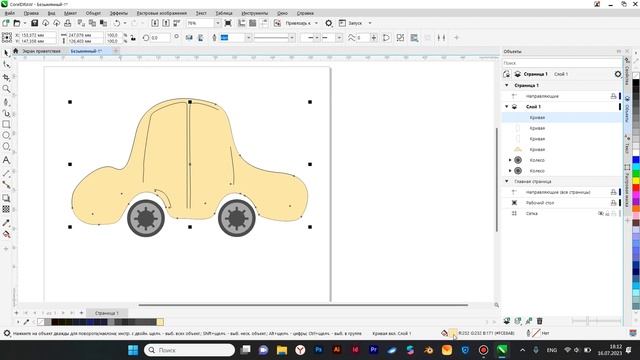Toggle lock on Рабочий стол layer
This screenshot has width=640, height=360.
[x=613, y=202]
